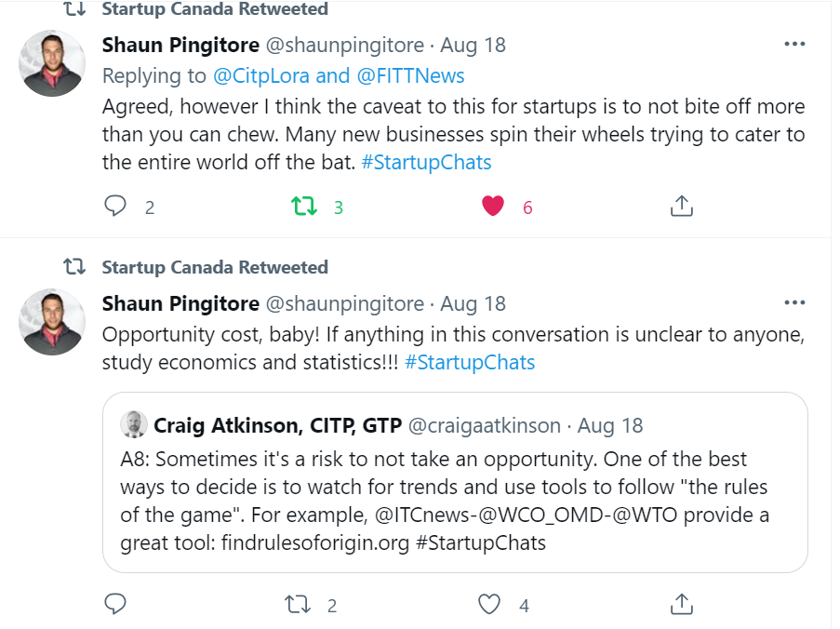Open the quoted Craig Atkinson tweet

pyautogui.click(x=455, y=482)
